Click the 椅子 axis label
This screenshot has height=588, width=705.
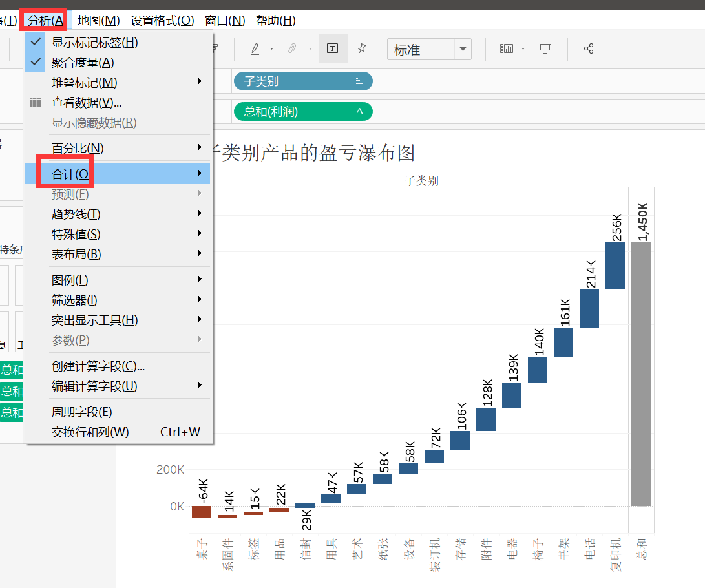pyautogui.click(x=538, y=549)
